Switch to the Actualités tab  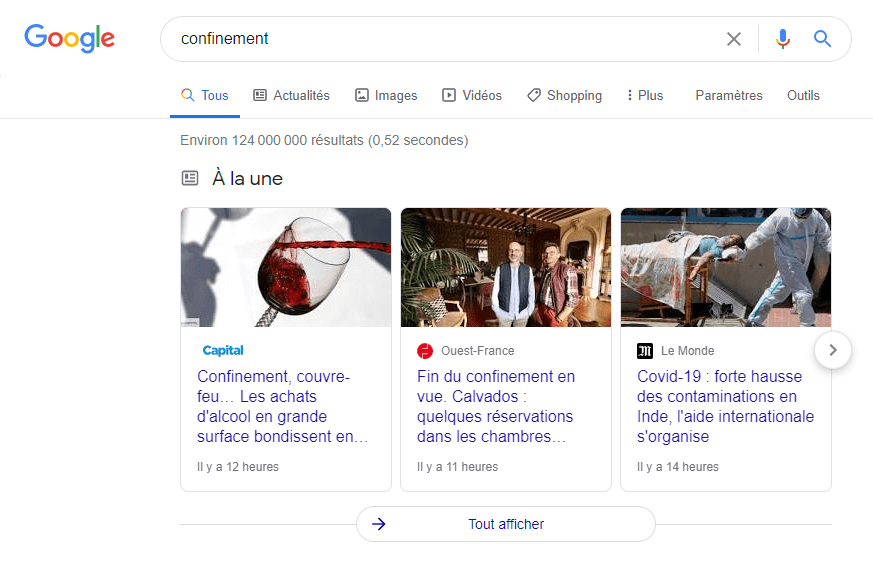291,95
